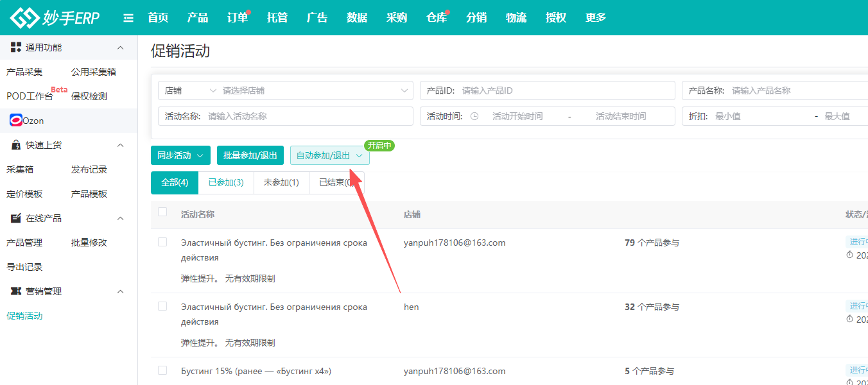Image resolution: width=868 pixels, height=385 pixels.
Task: Click the 快速上货 bag icon
Action: click(16, 145)
